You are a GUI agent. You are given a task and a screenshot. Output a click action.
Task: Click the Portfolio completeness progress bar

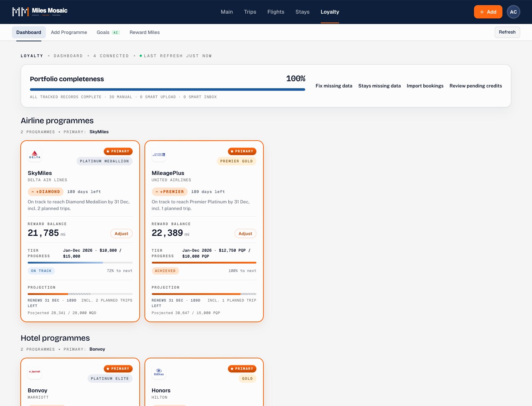167,89
